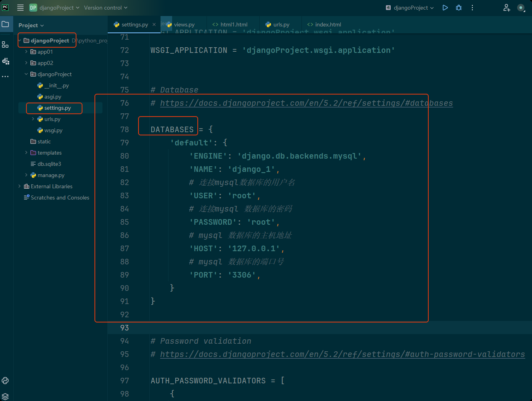
Task: Collapse the inner djangoProject package arrow
Action: tap(26, 74)
